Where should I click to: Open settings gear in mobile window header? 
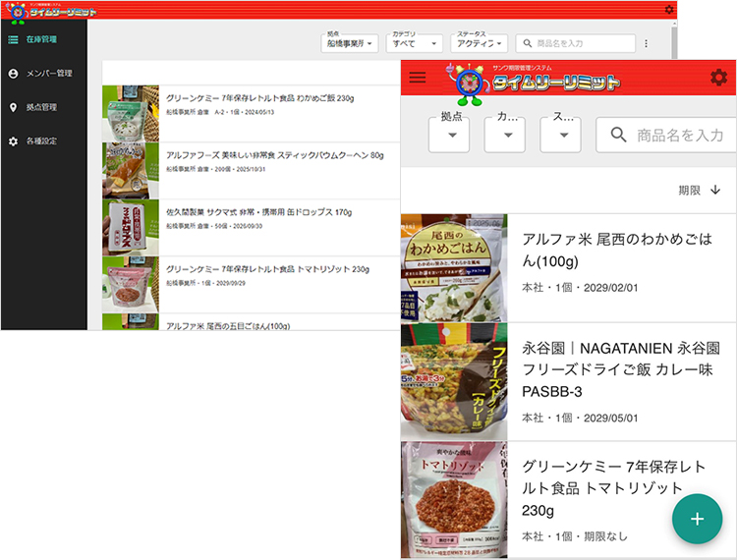point(718,77)
